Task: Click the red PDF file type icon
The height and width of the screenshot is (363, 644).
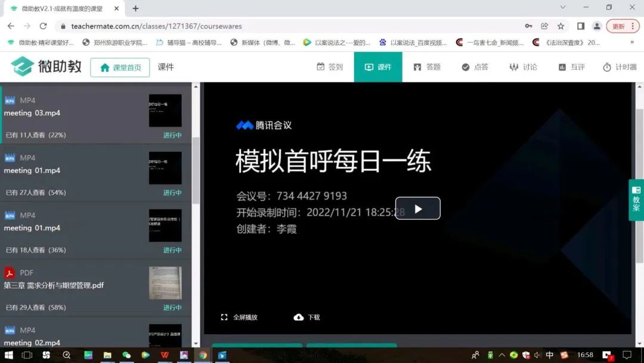Action: [10, 273]
